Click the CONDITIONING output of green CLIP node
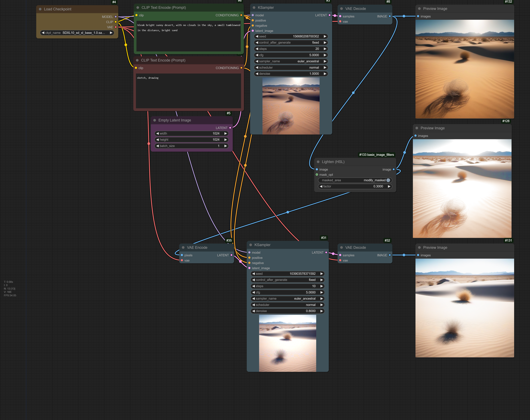The width and height of the screenshot is (530, 420). [241, 15]
